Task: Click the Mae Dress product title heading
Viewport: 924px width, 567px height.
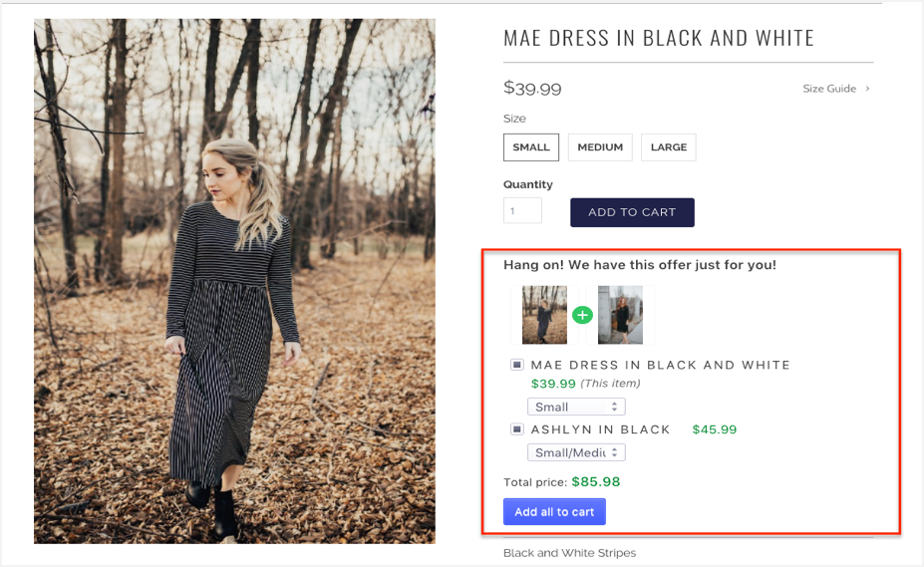Action: click(659, 39)
